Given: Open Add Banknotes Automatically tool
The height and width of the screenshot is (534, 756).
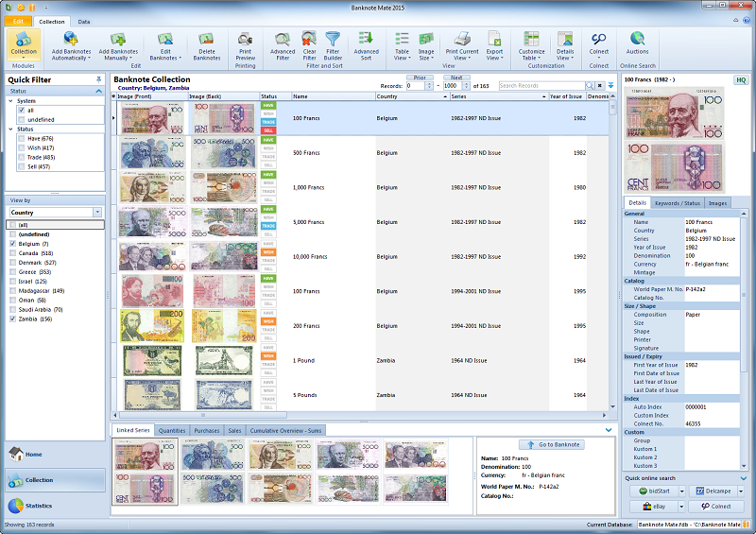Looking at the screenshot, I should [x=71, y=45].
